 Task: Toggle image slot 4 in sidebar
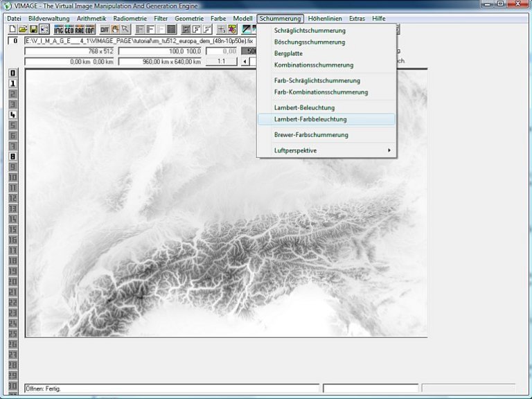pos(12,114)
